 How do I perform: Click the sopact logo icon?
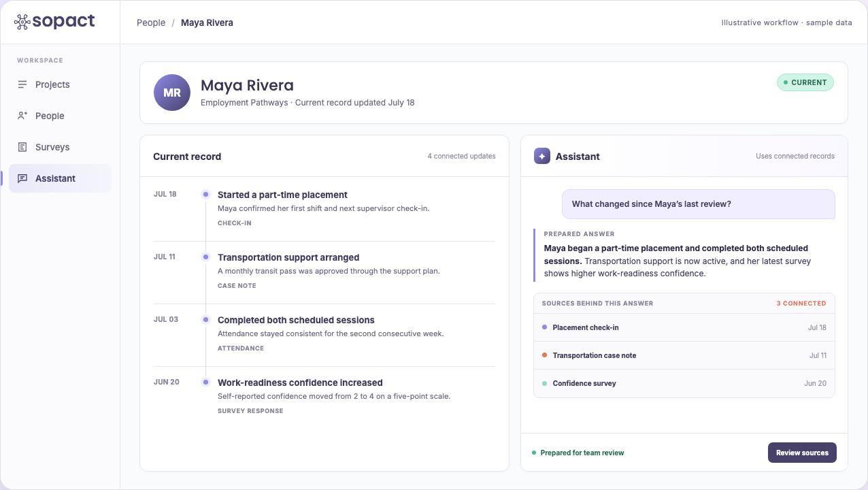click(x=22, y=22)
